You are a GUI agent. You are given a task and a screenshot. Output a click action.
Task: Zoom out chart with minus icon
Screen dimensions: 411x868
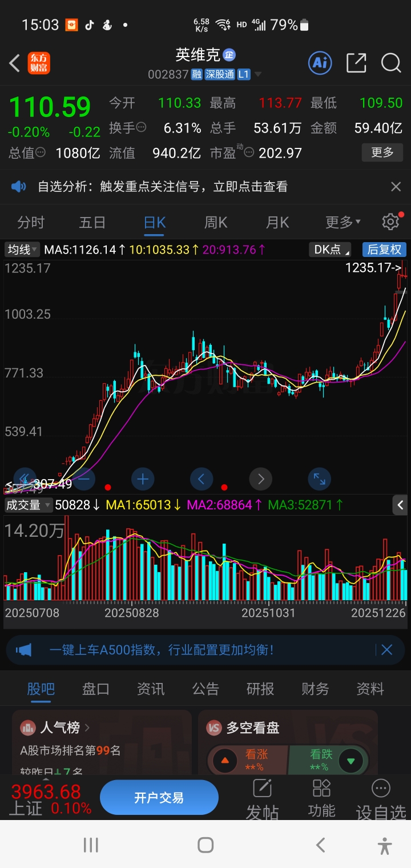pyautogui.click(x=83, y=479)
